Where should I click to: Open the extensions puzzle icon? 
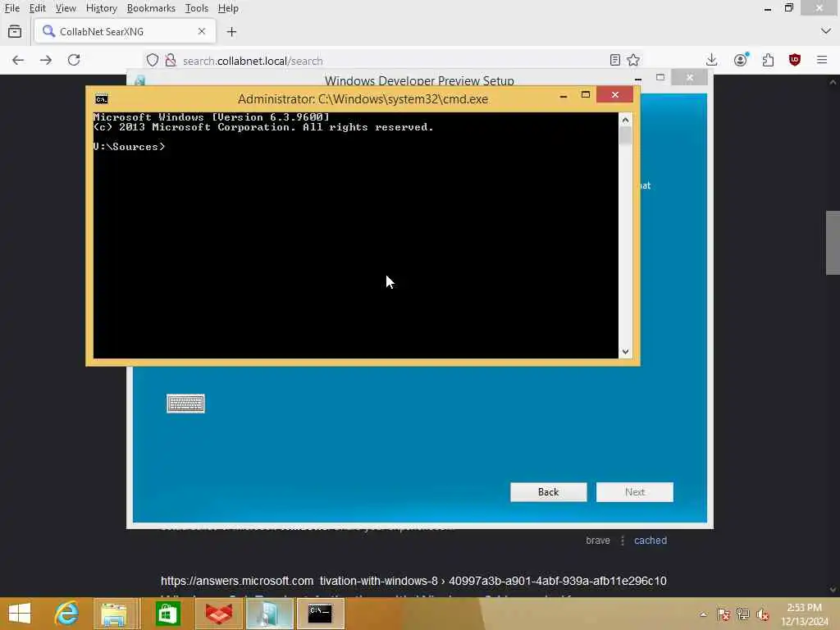click(x=768, y=60)
